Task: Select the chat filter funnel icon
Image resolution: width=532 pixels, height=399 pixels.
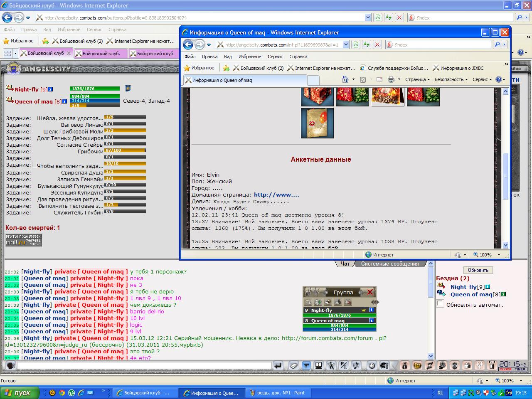Action: pos(306,366)
